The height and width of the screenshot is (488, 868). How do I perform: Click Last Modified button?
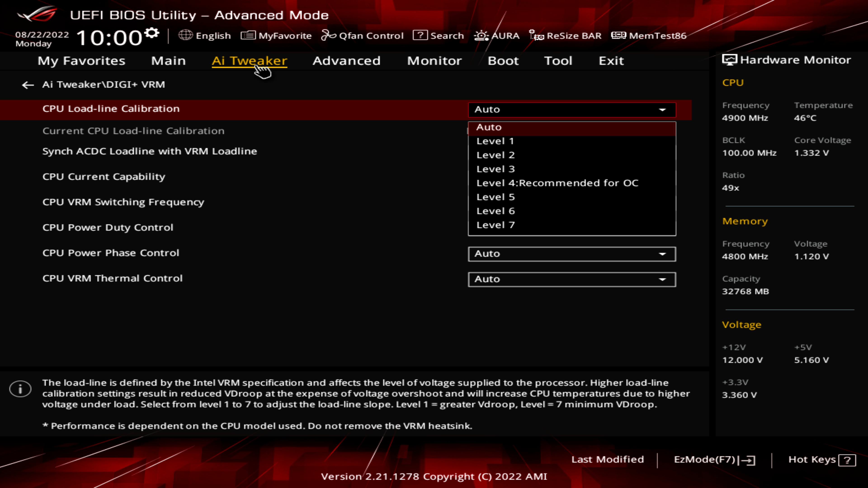tap(607, 459)
